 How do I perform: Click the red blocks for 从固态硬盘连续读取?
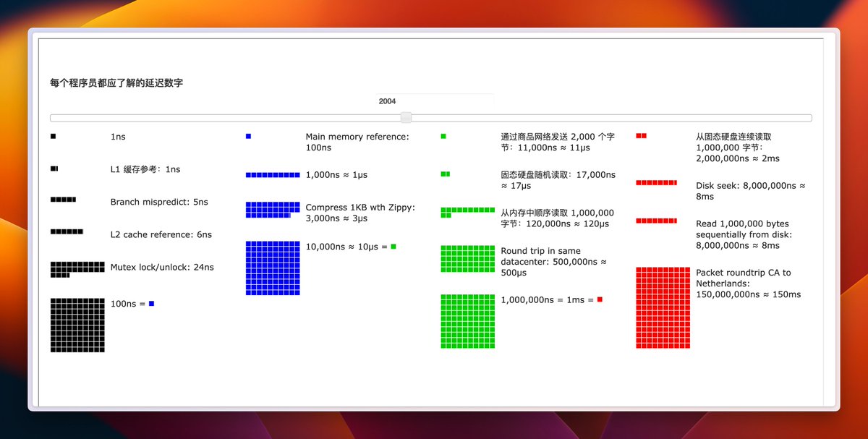point(641,136)
